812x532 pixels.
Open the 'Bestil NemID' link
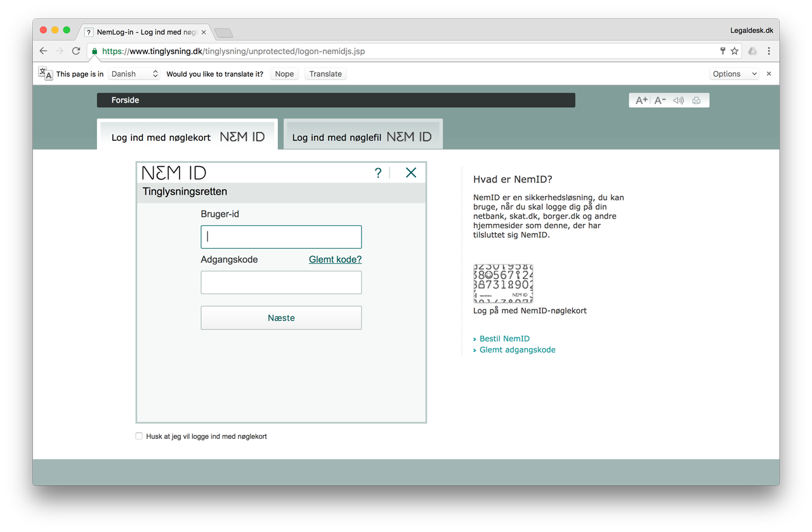point(504,339)
